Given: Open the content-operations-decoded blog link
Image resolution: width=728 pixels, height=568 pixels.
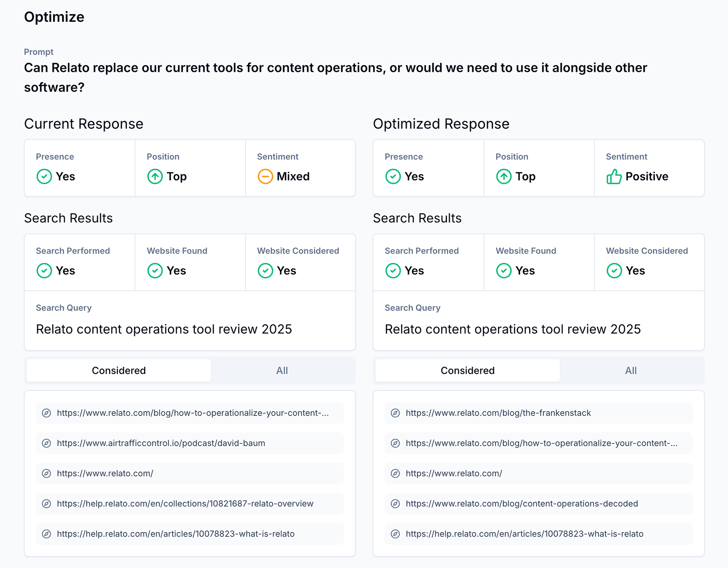Looking at the screenshot, I should [x=522, y=504].
